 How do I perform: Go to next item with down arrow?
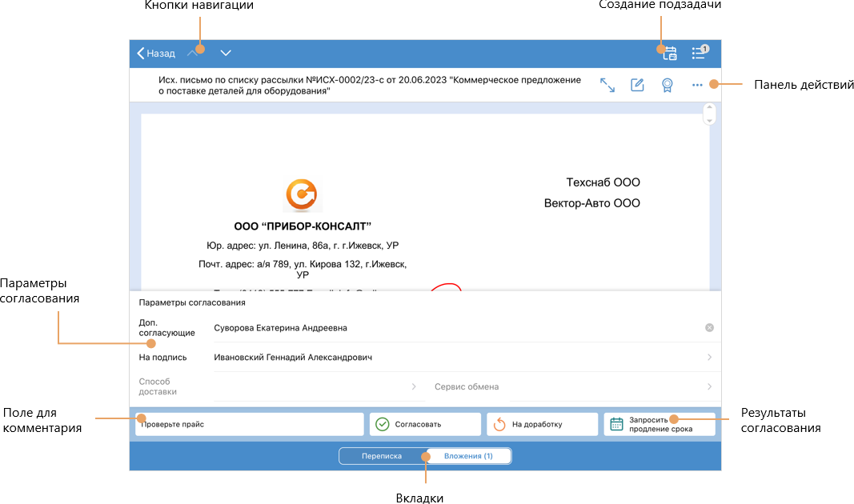pyautogui.click(x=226, y=54)
